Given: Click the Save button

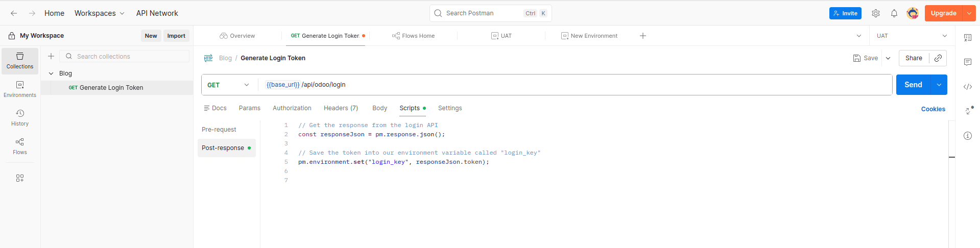Looking at the screenshot, I should tap(866, 58).
